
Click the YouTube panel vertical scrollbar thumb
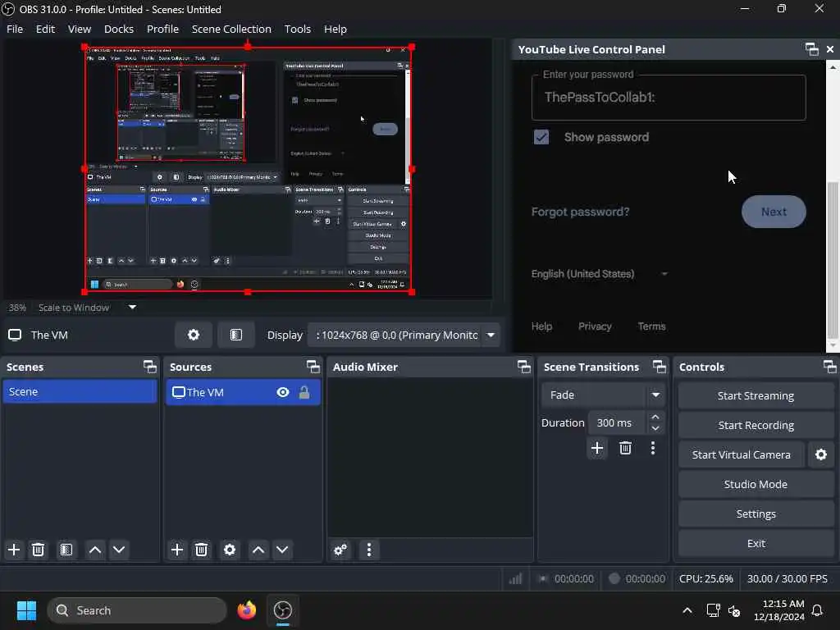[x=833, y=260]
